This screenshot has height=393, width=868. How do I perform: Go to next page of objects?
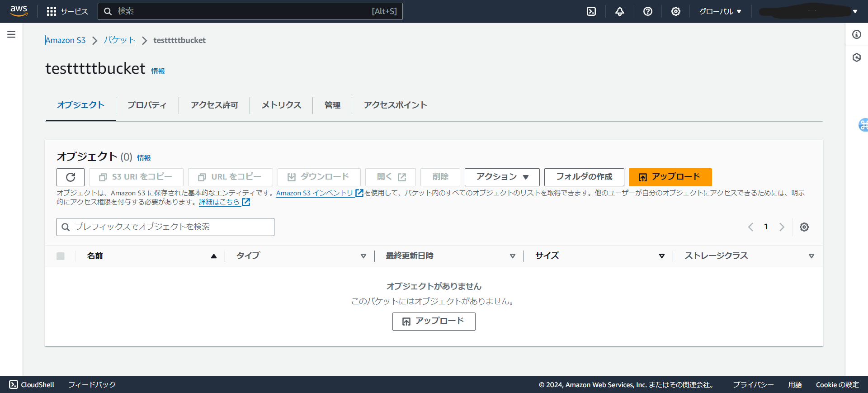(x=782, y=227)
